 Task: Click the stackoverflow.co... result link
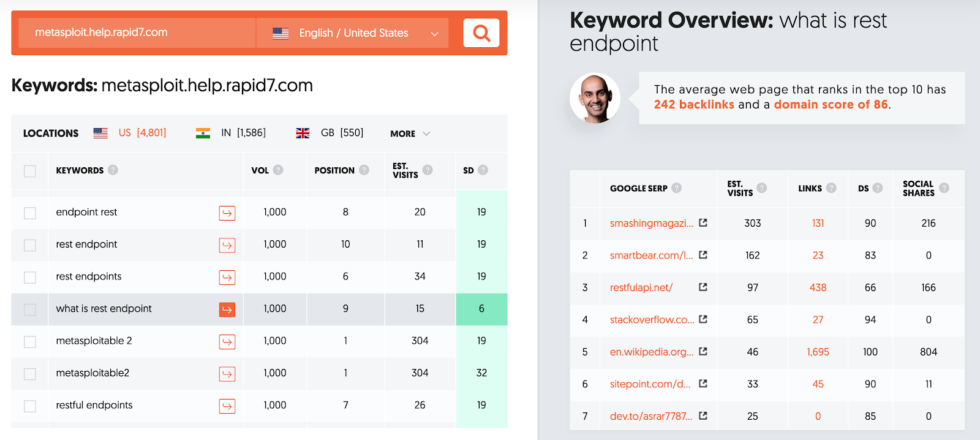coord(652,320)
